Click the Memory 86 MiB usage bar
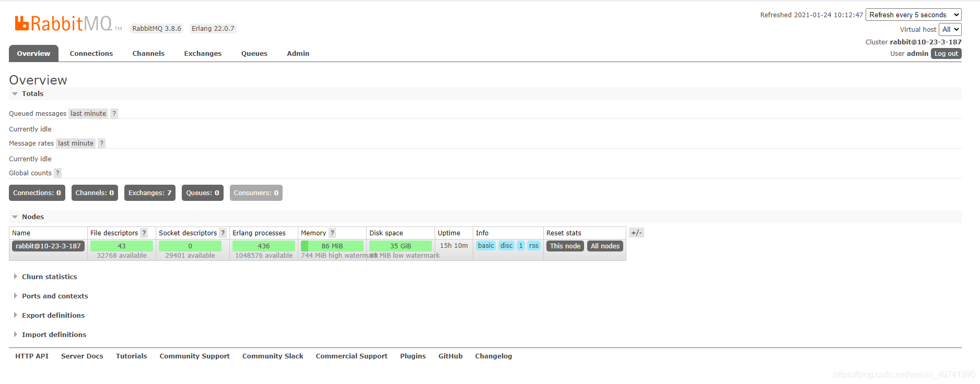This screenshot has height=384, width=980. pos(332,246)
